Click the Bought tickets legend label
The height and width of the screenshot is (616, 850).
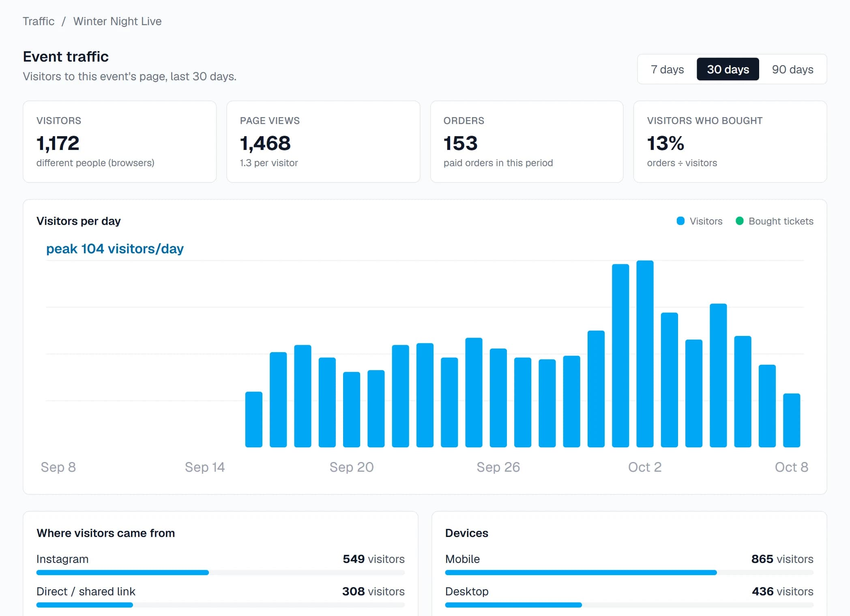pos(781,221)
